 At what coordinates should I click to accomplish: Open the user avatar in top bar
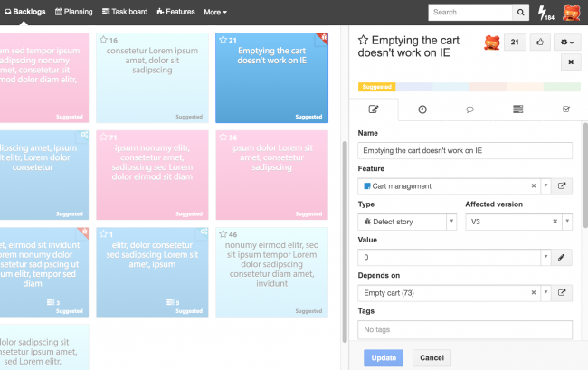571,13
